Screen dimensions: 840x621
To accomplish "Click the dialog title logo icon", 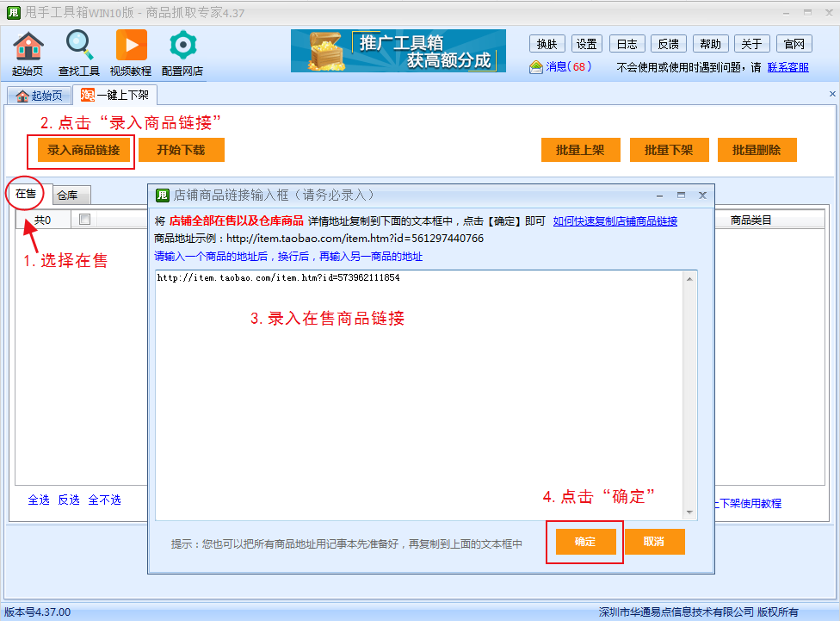I will tap(163, 196).
